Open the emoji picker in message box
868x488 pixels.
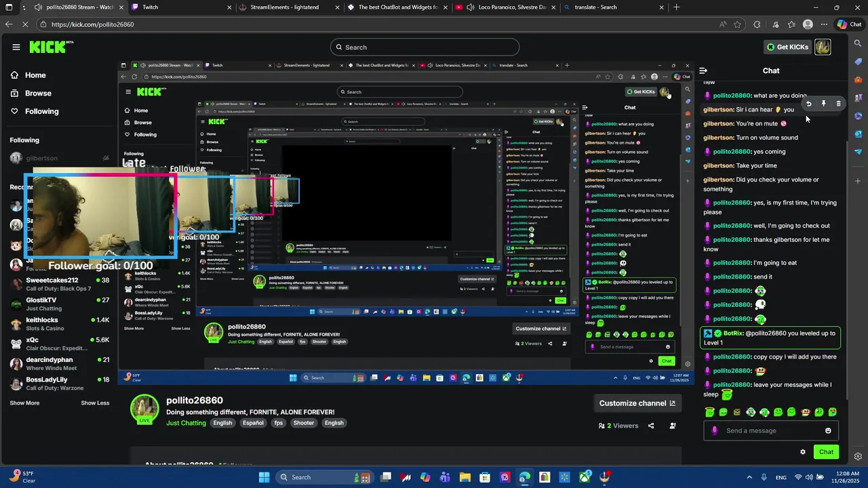click(x=828, y=430)
